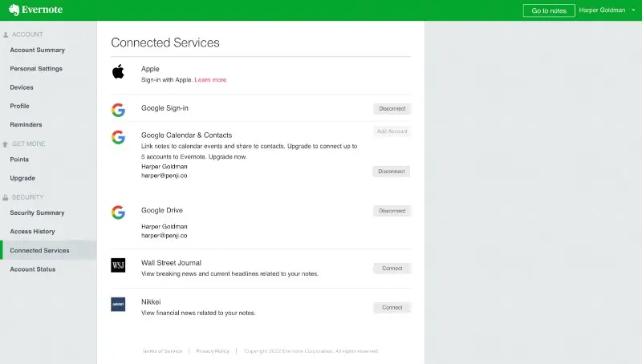Image resolution: width=642 pixels, height=364 pixels.
Task: Connect Wall Street Journal
Action: [392, 269]
